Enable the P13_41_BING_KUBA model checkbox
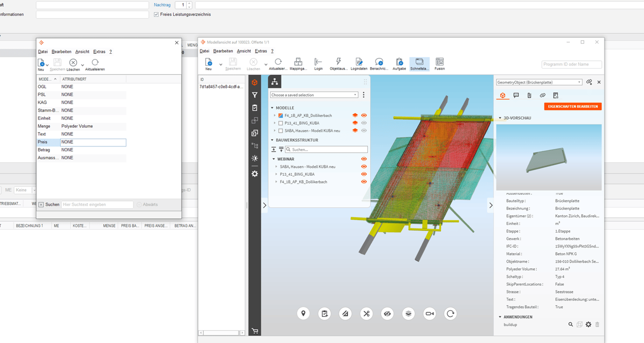Viewport: 644px width, 343px height. tap(280, 123)
